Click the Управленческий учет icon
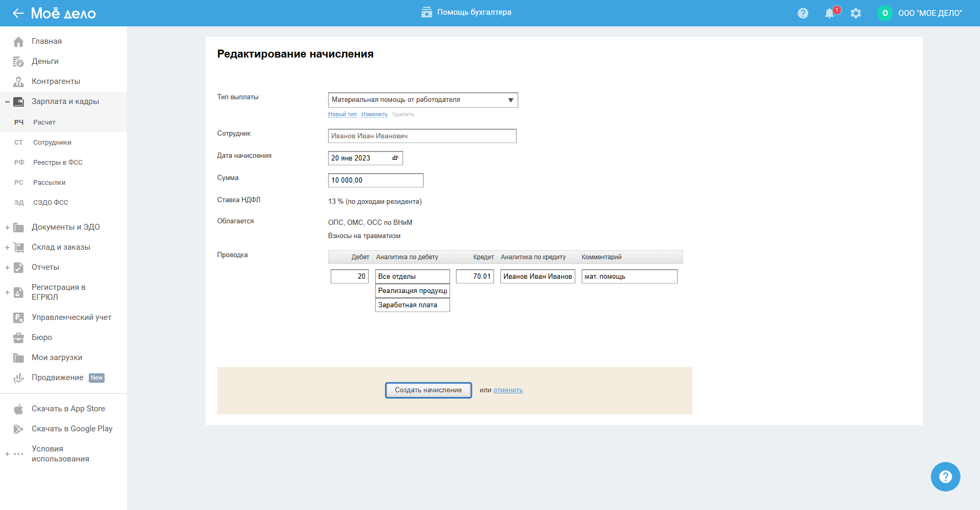This screenshot has height=510, width=980. pyautogui.click(x=18, y=317)
